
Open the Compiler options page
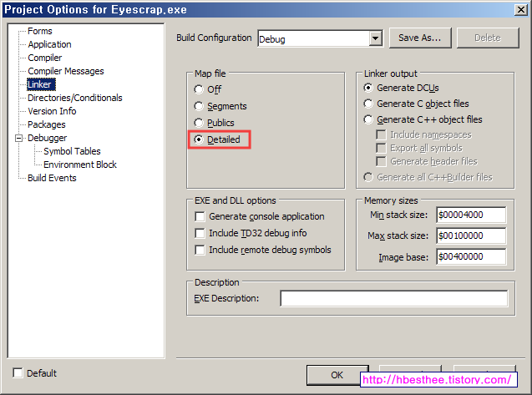point(45,58)
